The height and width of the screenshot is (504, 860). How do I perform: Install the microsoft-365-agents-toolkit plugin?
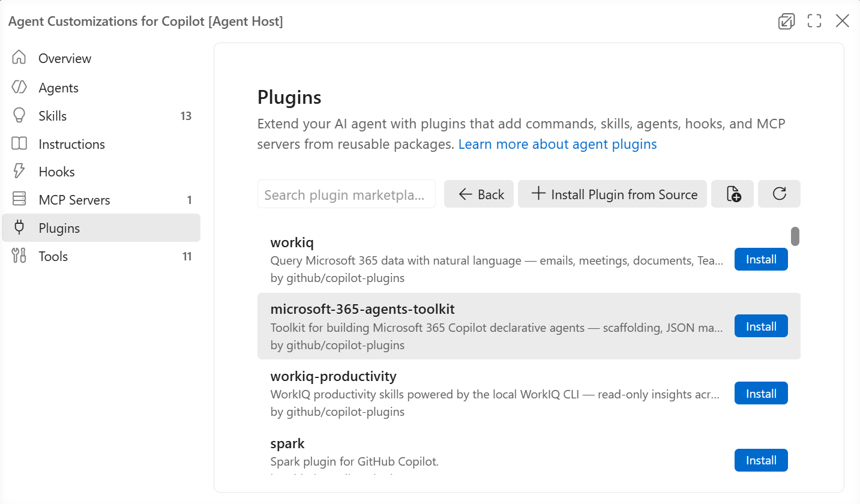coord(761,326)
